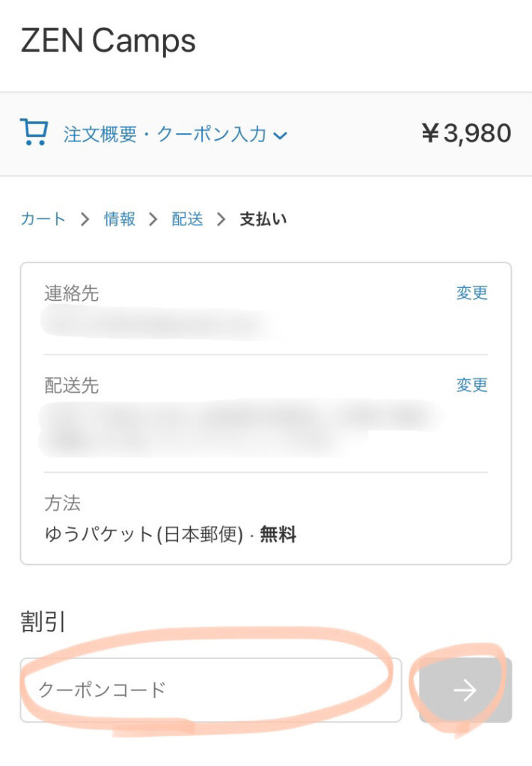Go back to カート breadcrumb
This screenshot has height=766, width=532.
43,219
